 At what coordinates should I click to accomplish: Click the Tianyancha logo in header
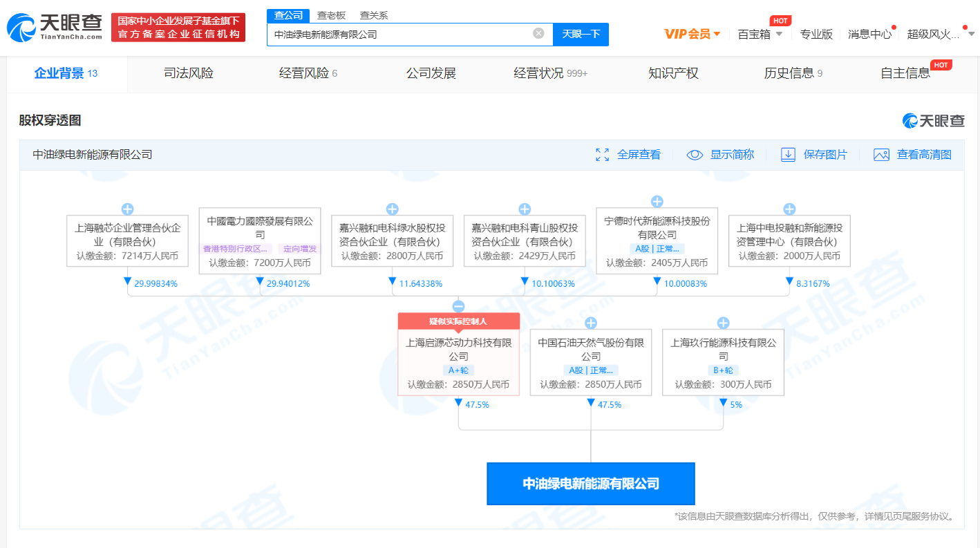(x=54, y=28)
